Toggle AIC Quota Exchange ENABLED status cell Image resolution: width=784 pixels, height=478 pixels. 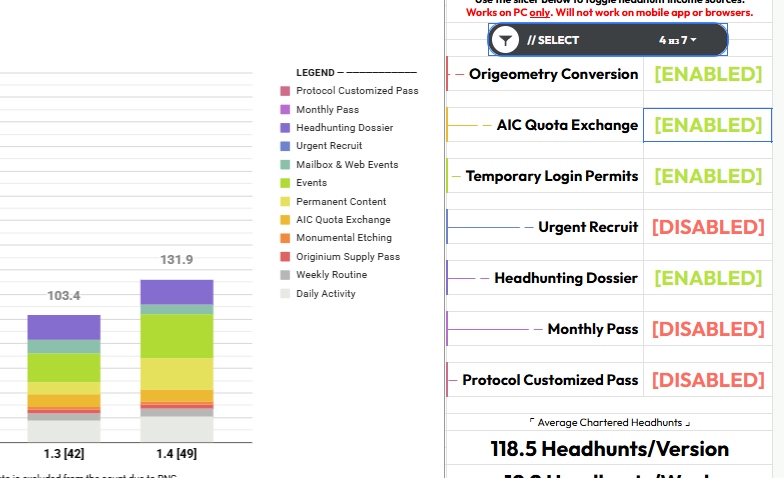[x=708, y=125]
